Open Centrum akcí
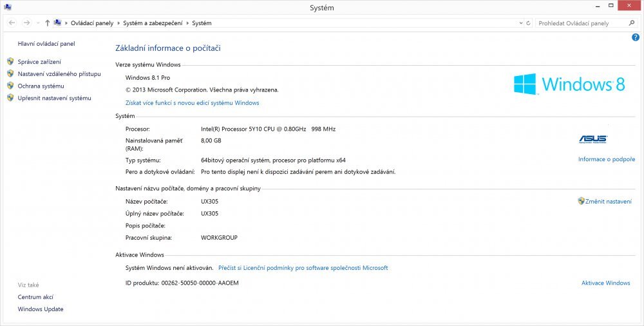Screen dimensions: 644x326 pyautogui.click(x=35, y=297)
